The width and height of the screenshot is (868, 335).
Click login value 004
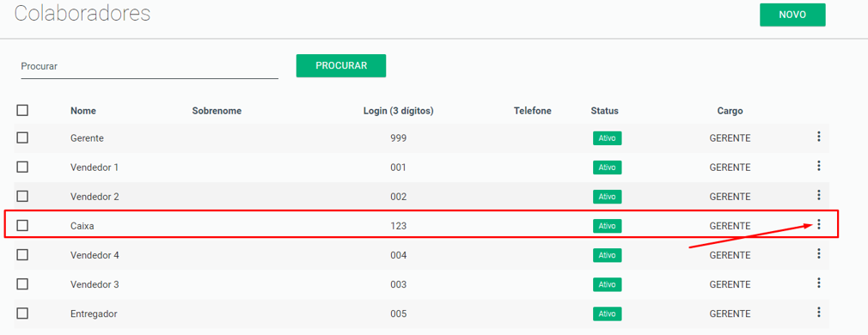point(399,255)
